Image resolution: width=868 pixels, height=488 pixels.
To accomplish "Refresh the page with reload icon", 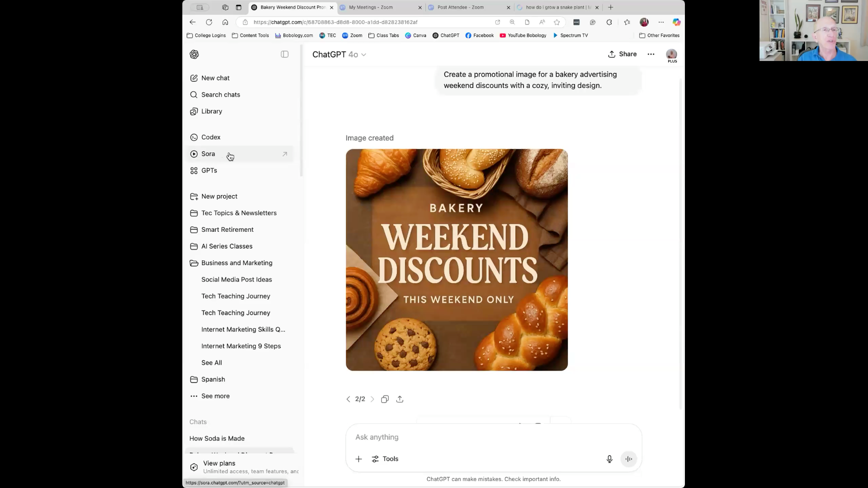I will tap(209, 22).
